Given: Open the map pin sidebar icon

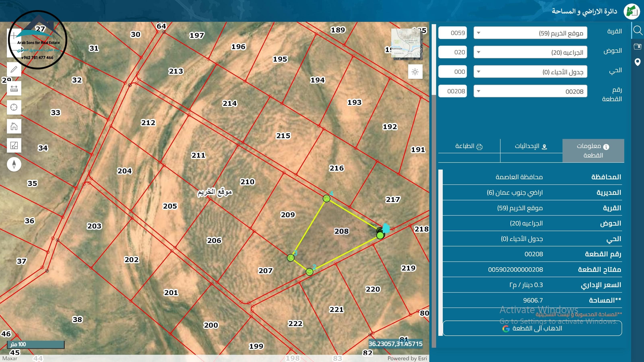Looking at the screenshot, I should (638, 62).
